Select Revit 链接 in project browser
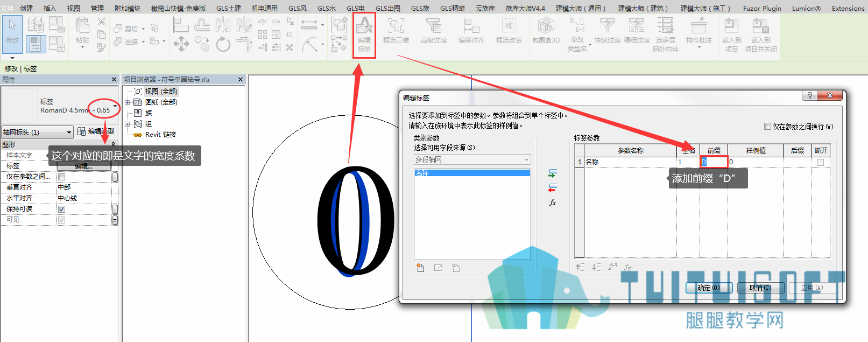Image resolution: width=868 pixels, height=342 pixels. coord(160,135)
